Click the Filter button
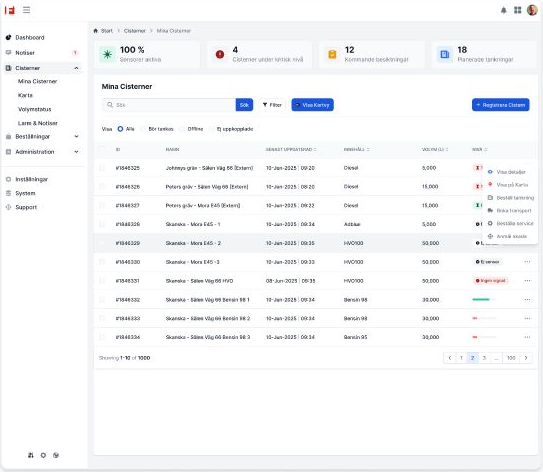 [x=272, y=105]
